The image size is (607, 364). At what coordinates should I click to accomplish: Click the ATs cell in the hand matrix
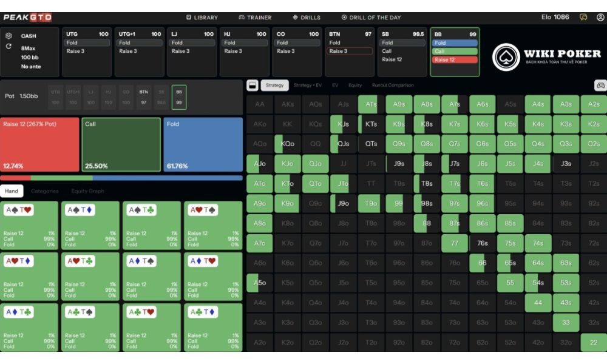371,104
